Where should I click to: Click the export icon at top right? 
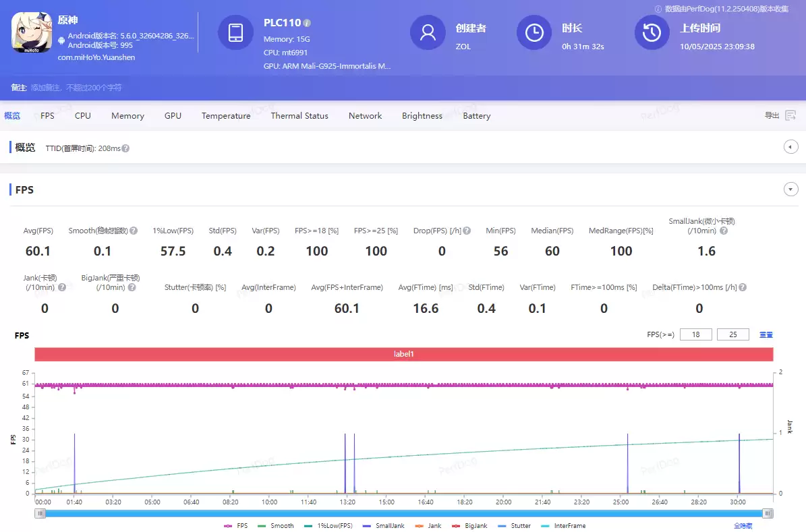click(x=790, y=115)
